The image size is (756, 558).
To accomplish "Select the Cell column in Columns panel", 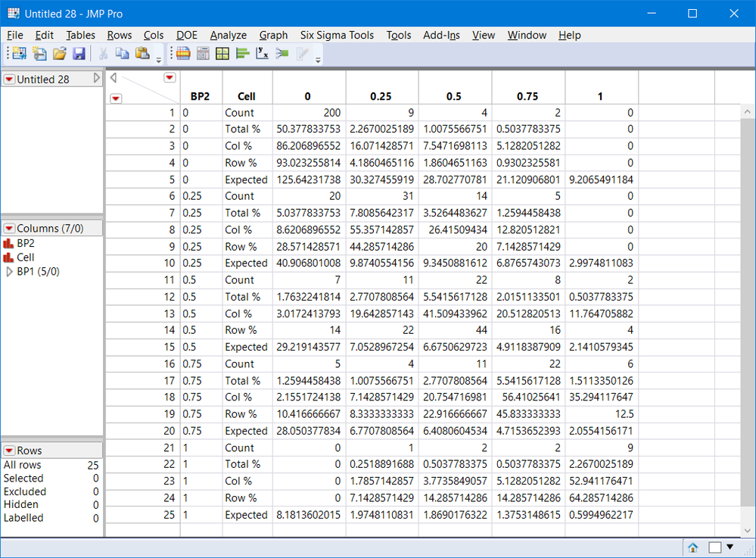I will (26, 257).
